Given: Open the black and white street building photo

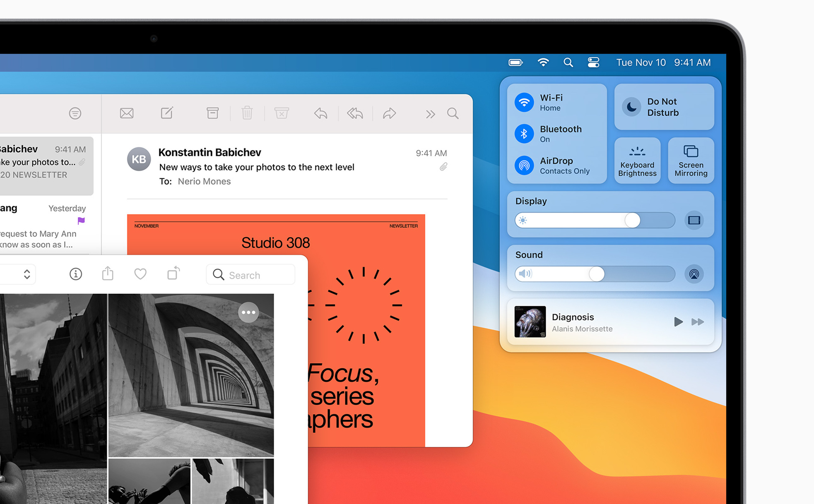Looking at the screenshot, I should click(x=53, y=398).
